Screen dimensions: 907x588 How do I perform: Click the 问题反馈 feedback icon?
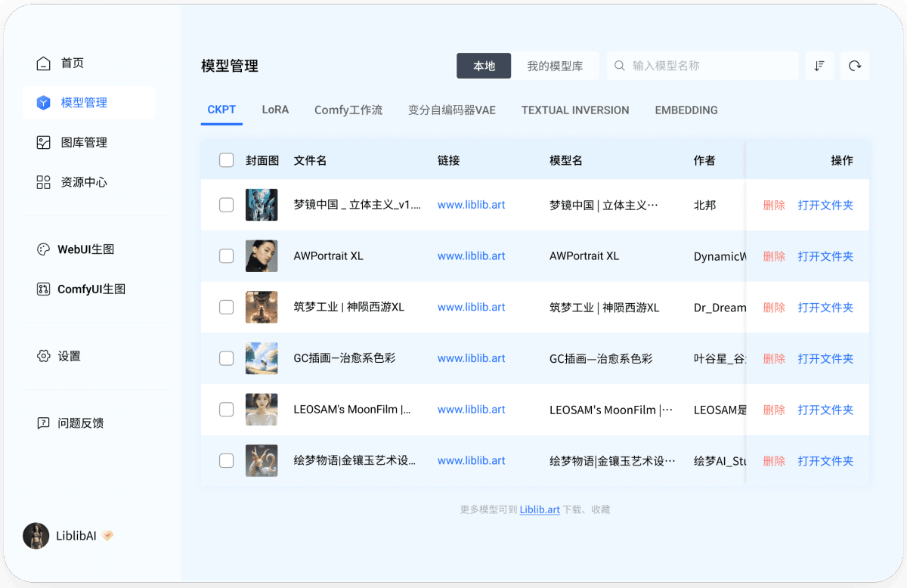[x=44, y=423]
